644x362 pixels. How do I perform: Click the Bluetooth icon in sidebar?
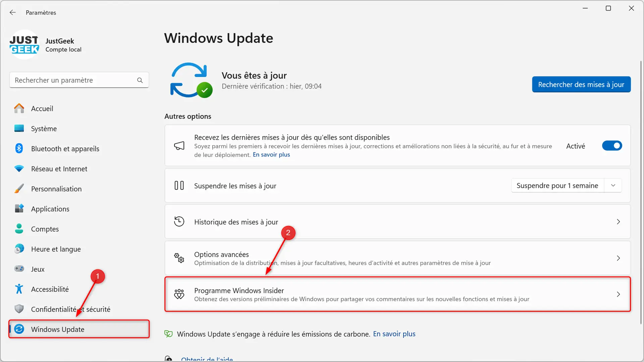[19, 148]
